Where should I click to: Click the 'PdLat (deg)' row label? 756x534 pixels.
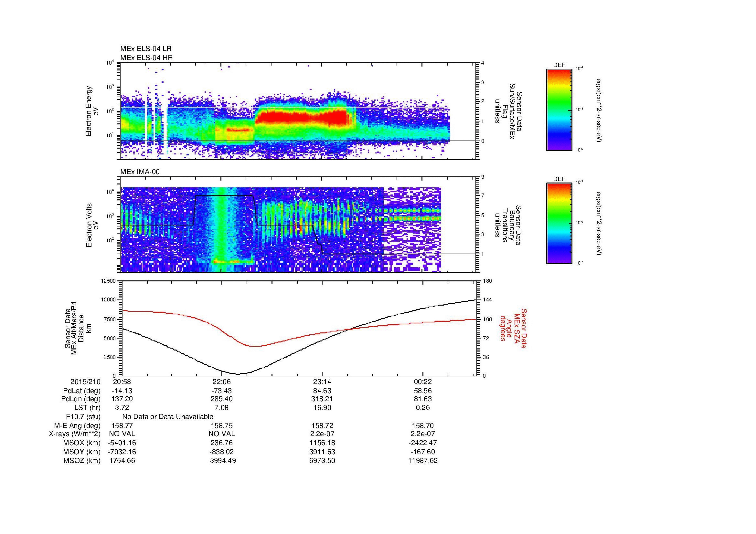coord(82,391)
